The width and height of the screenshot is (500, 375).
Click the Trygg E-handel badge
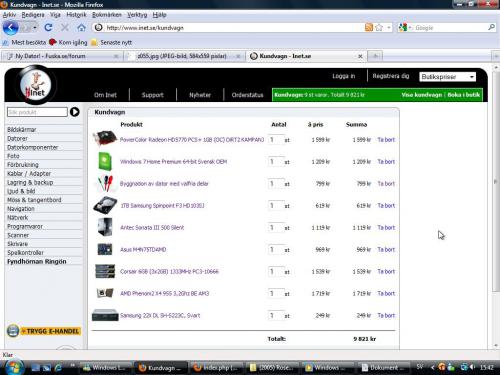[44, 331]
